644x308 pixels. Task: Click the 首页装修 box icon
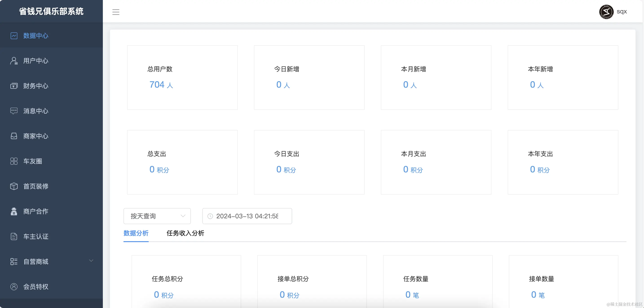pos(14,186)
